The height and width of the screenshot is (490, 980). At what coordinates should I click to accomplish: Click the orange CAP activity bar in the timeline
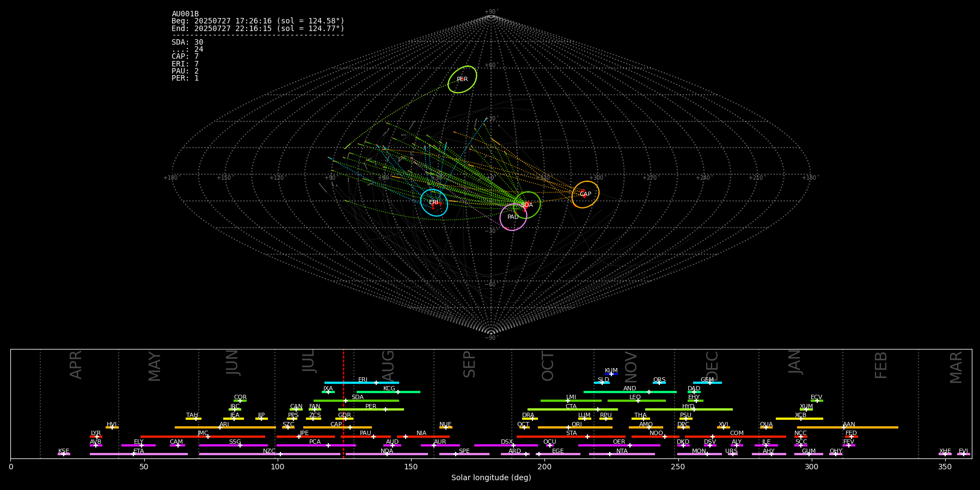click(338, 427)
